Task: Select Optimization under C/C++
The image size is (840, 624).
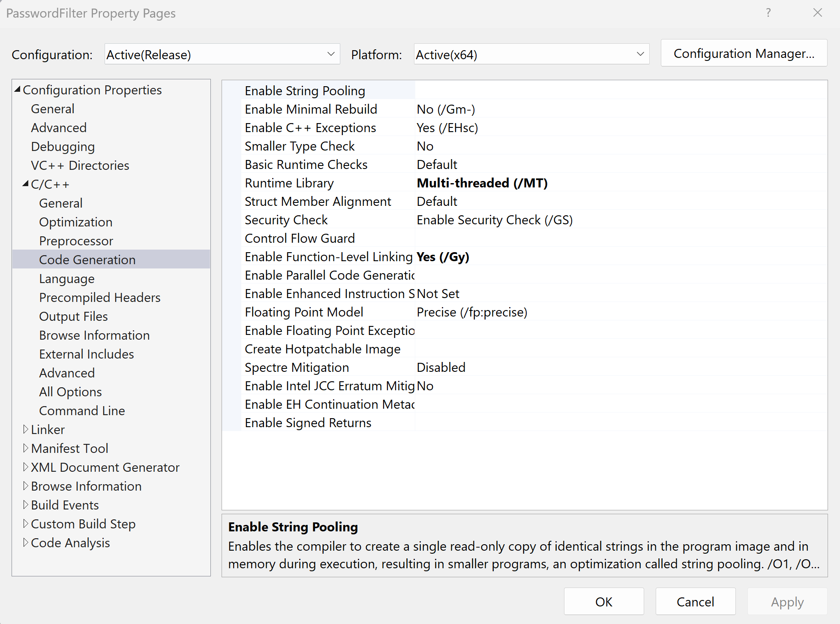Action: pyautogui.click(x=76, y=222)
